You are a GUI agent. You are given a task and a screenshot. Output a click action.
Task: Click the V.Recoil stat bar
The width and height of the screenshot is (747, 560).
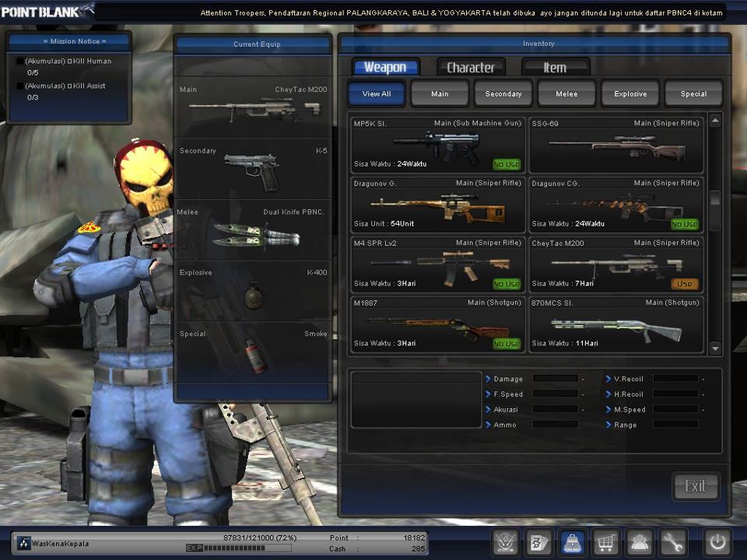pos(676,379)
